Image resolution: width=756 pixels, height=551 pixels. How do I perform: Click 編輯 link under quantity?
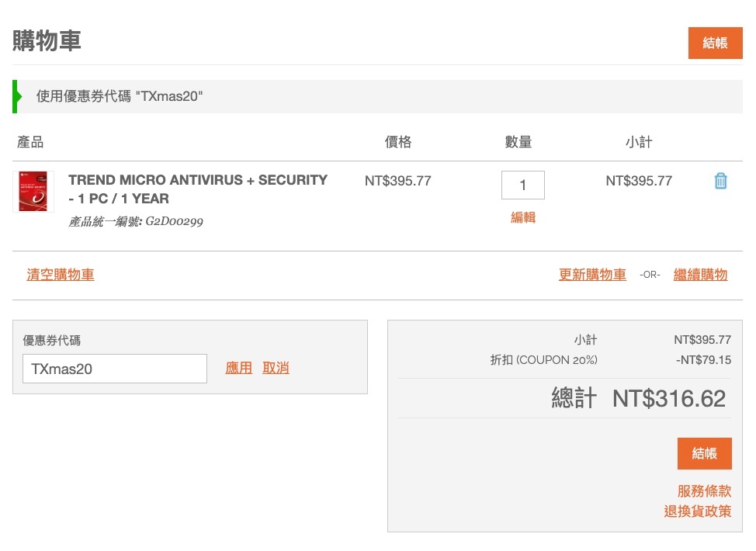click(522, 218)
